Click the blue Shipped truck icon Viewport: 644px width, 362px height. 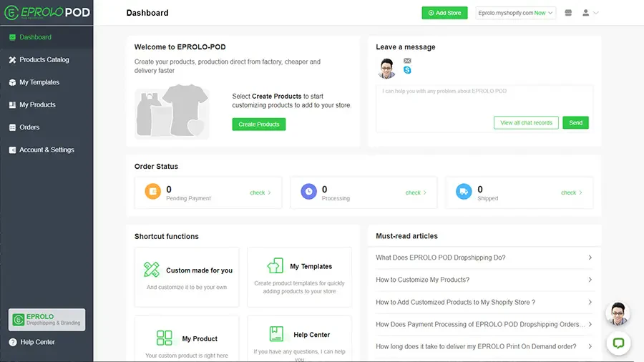[x=464, y=191]
